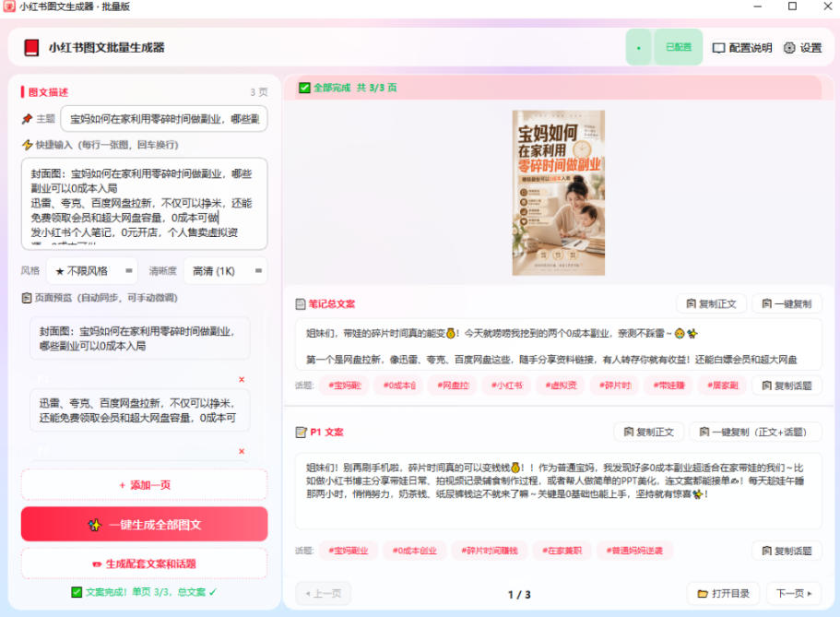Select the #在家兼职 tag

562,551
